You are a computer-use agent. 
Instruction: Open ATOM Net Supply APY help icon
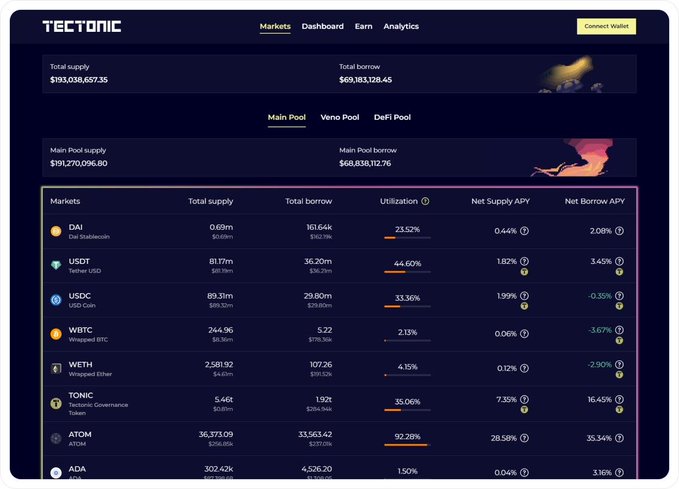(524, 438)
